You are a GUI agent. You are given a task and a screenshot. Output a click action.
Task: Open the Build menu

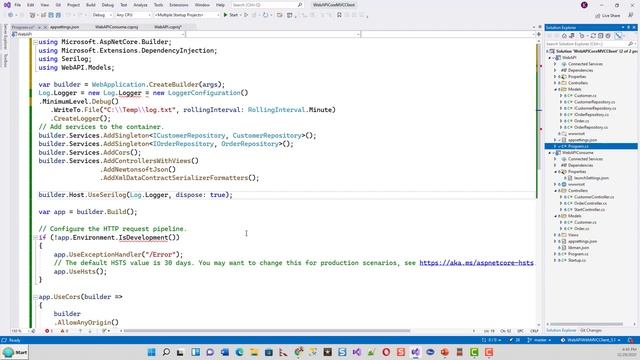(x=91, y=5)
